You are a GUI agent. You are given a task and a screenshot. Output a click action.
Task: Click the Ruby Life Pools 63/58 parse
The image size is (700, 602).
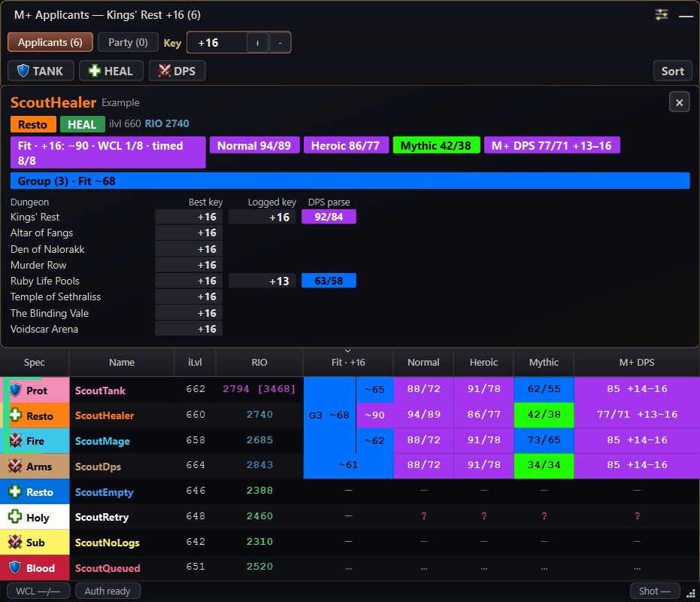pyautogui.click(x=329, y=281)
